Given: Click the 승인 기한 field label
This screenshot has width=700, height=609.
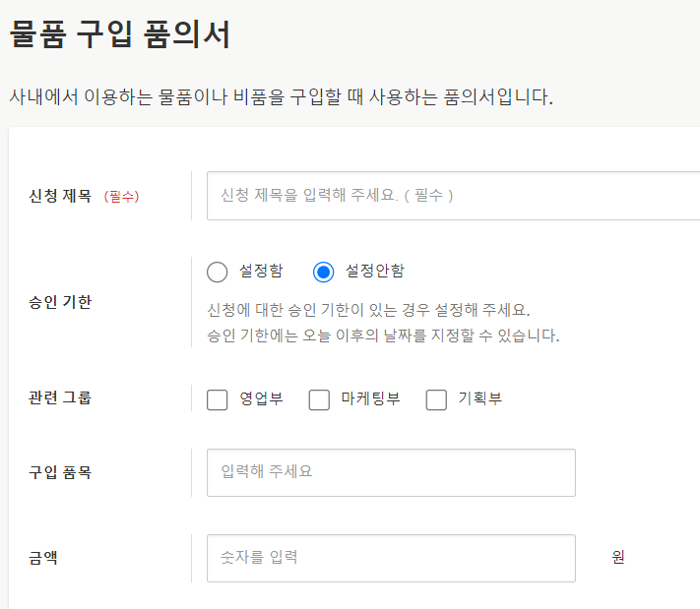Looking at the screenshot, I should pos(60,302).
